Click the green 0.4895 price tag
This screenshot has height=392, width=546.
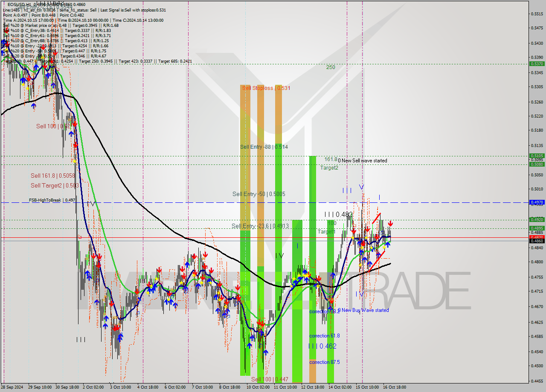click(537, 228)
